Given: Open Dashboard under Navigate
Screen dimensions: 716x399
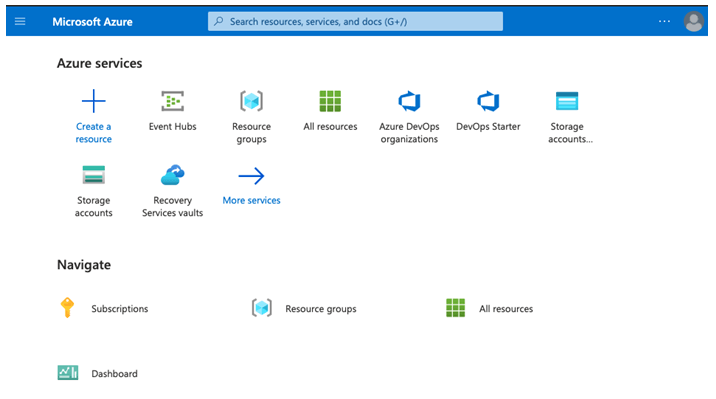Looking at the screenshot, I should [x=115, y=374].
